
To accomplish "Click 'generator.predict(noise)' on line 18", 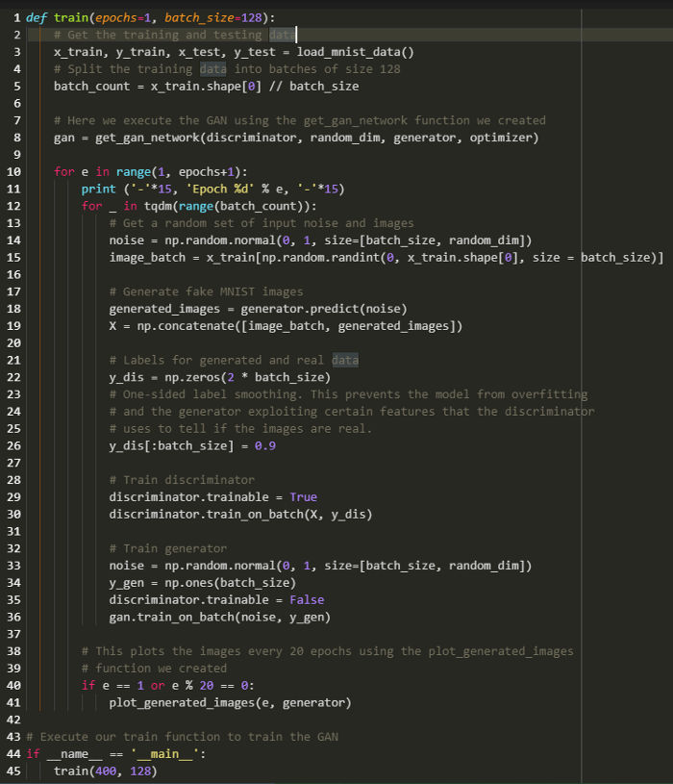I will point(324,309).
